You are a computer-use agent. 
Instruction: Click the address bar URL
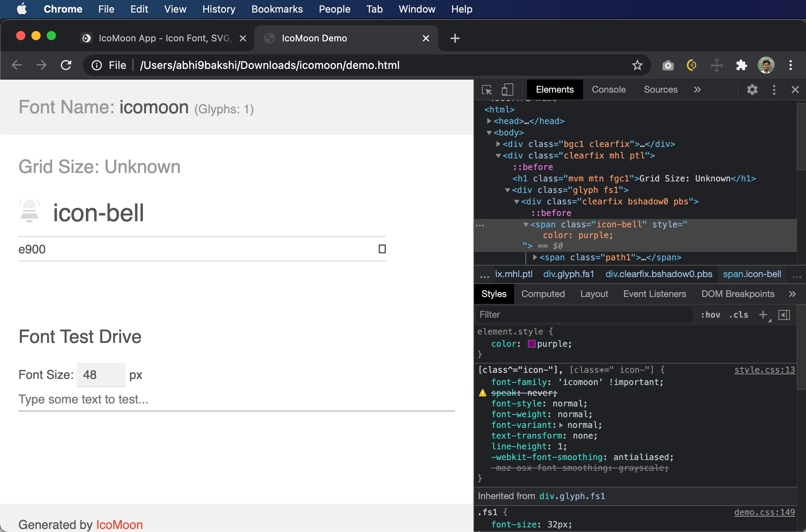click(x=270, y=65)
